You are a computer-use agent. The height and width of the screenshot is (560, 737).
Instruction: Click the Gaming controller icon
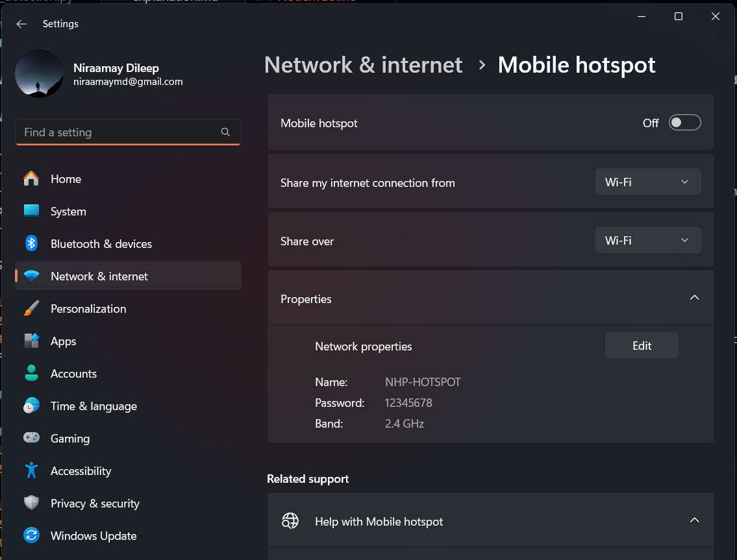31,438
